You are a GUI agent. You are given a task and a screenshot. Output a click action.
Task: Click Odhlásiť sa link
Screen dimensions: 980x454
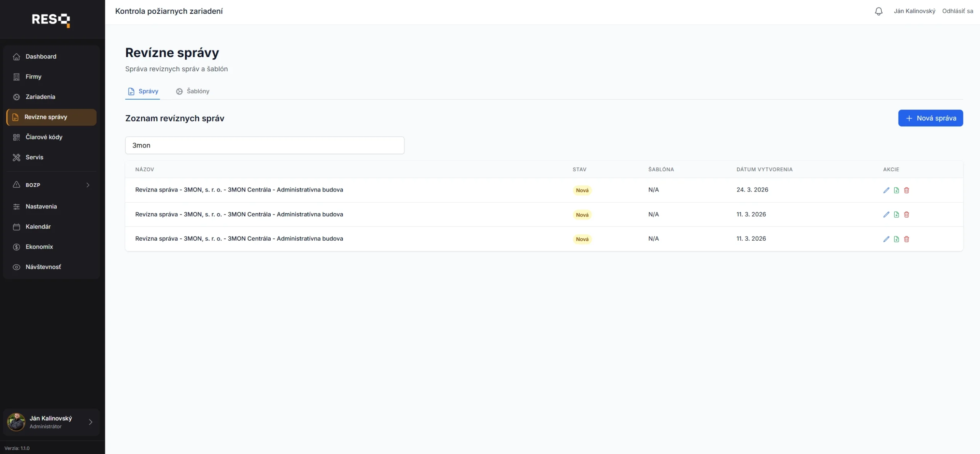point(957,11)
